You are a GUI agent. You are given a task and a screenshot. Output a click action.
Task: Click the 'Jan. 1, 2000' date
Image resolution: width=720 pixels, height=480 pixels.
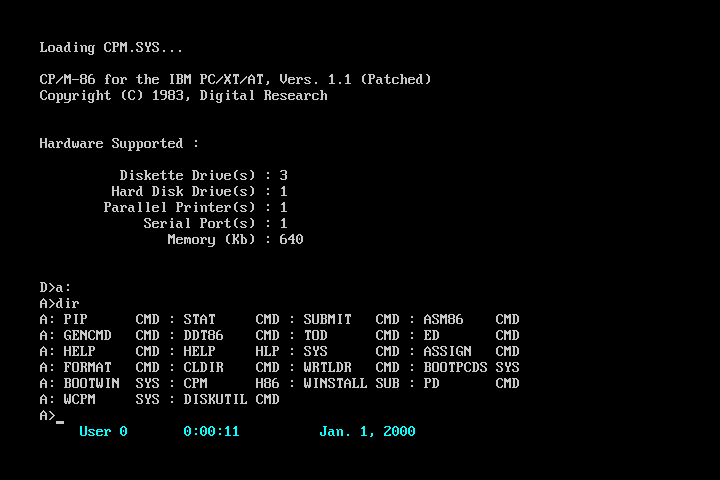click(367, 432)
